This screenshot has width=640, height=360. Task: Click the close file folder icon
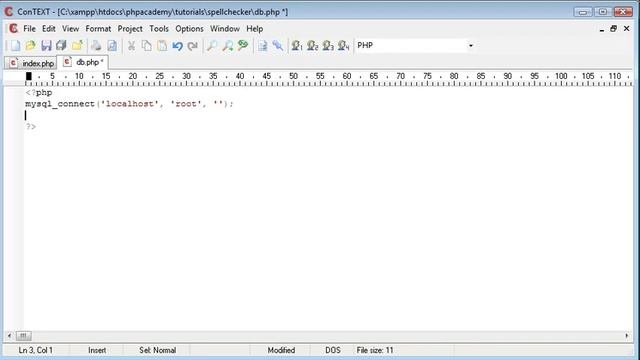(x=77, y=45)
